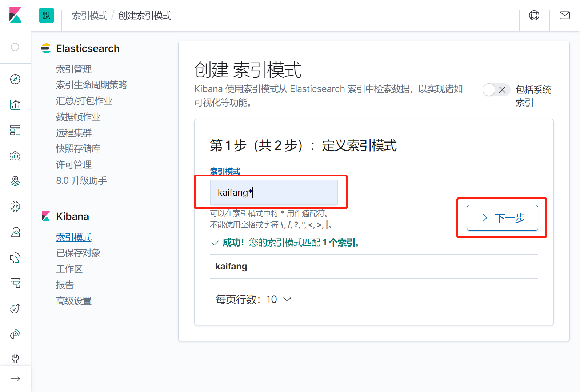Open the help lifebuoy icon

point(534,15)
